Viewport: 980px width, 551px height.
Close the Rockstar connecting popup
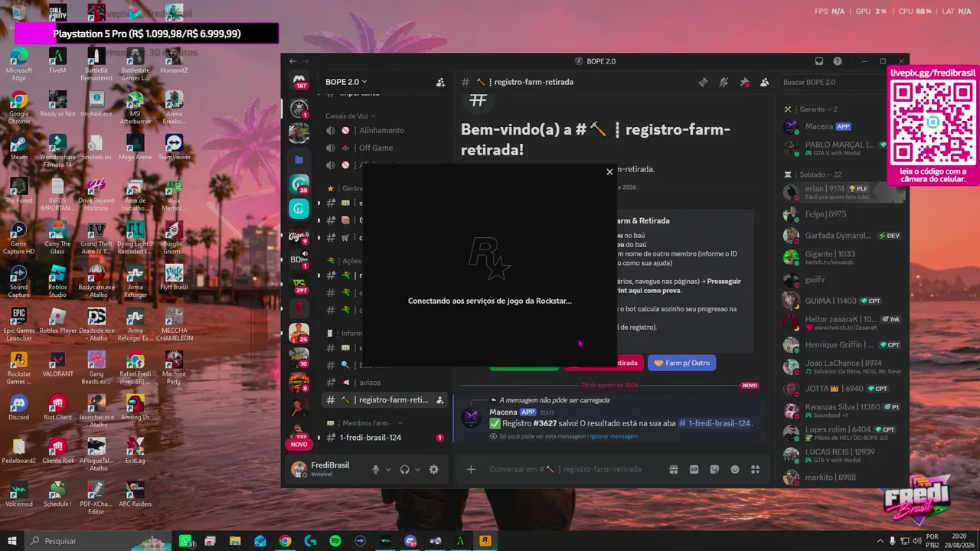tap(609, 172)
